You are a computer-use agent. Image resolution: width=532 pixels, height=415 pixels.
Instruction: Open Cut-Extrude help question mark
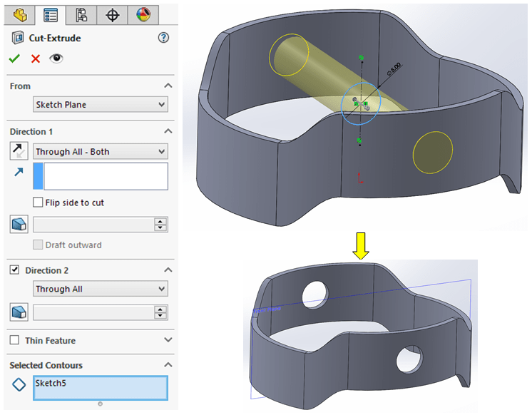pyautogui.click(x=163, y=38)
